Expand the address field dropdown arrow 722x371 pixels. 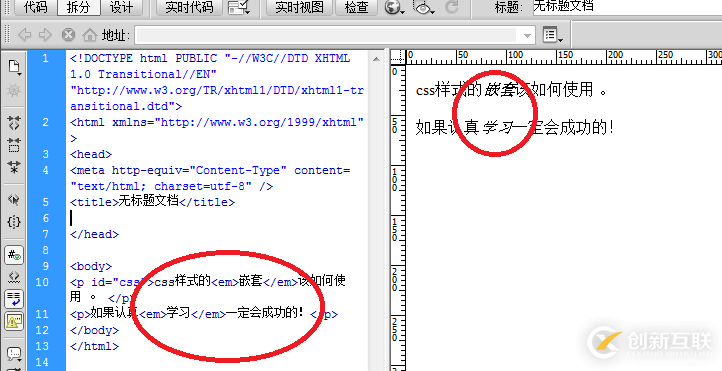pos(528,35)
